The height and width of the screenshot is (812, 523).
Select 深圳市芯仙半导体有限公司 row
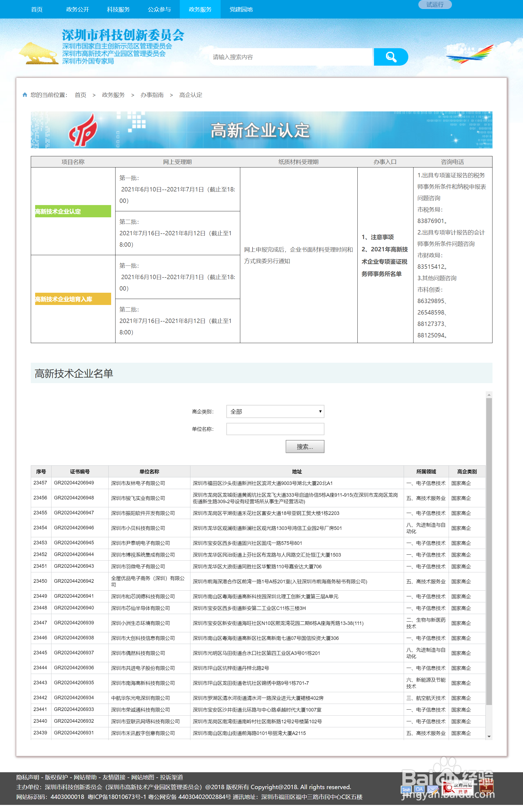258,608
